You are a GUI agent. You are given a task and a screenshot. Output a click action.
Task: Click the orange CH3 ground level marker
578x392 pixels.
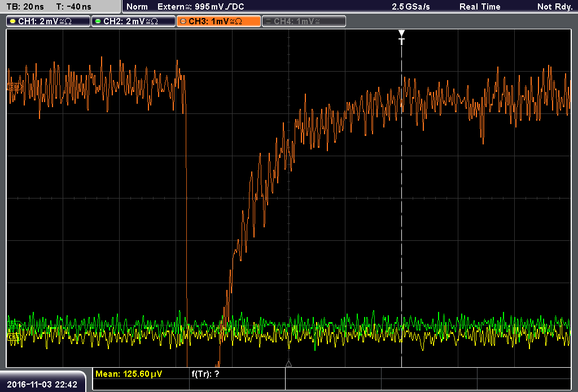(x=14, y=87)
